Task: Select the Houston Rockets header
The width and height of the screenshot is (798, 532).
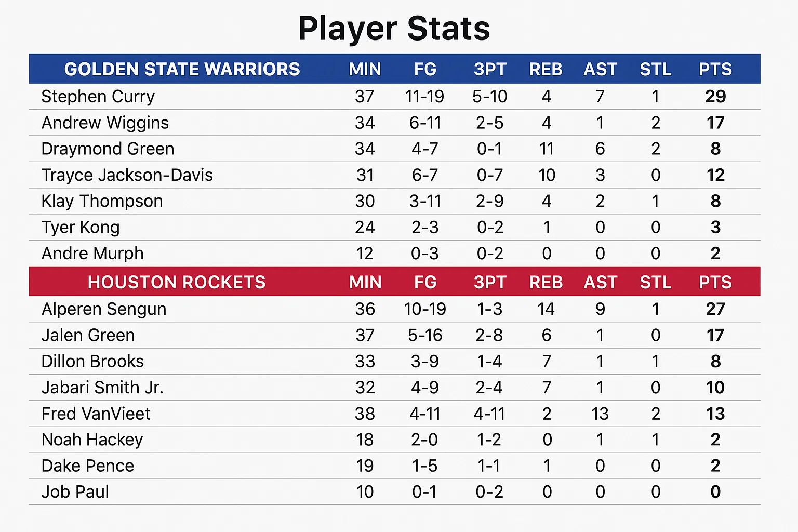Action: pos(177,282)
